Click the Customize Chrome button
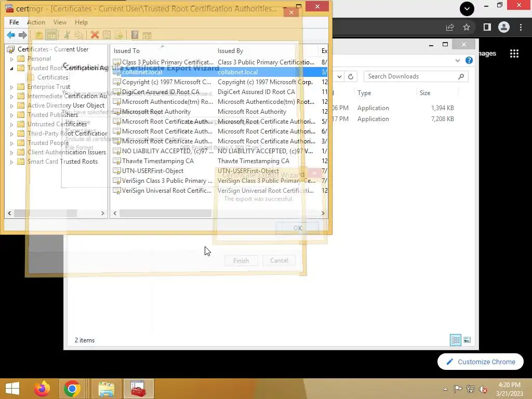Image resolution: width=532 pixels, height=399 pixels. (x=481, y=362)
